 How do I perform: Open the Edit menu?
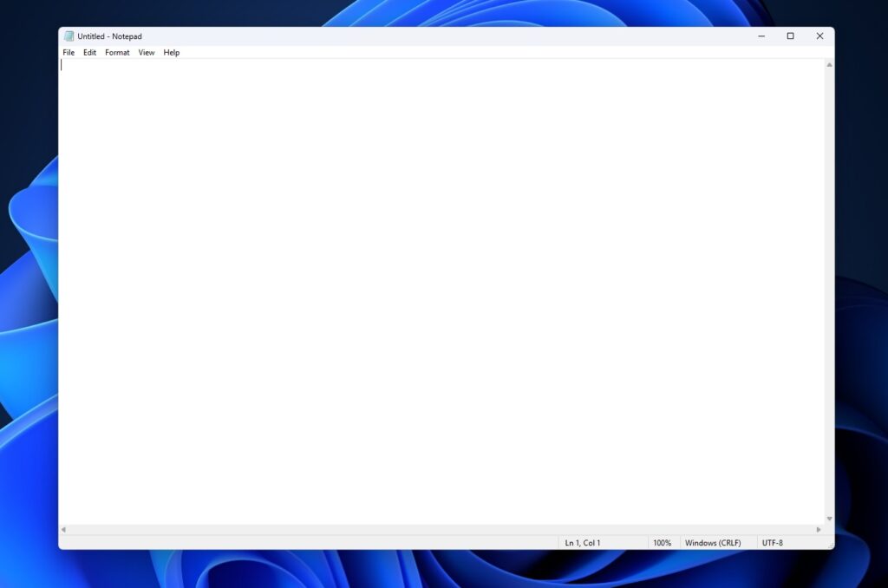pos(89,52)
